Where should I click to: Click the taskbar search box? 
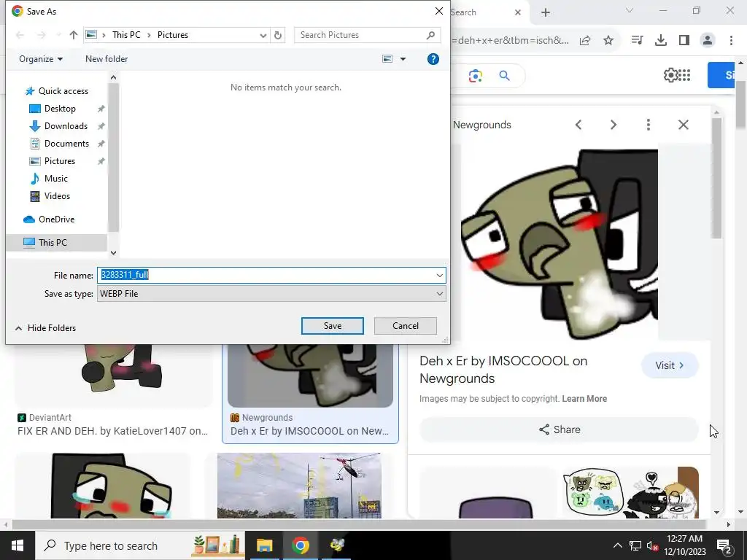[140, 545]
